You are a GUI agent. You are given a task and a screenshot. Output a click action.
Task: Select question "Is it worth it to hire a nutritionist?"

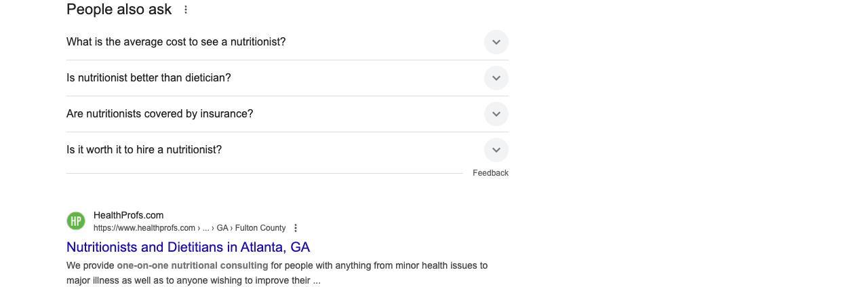pyautogui.click(x=144, y=150)
